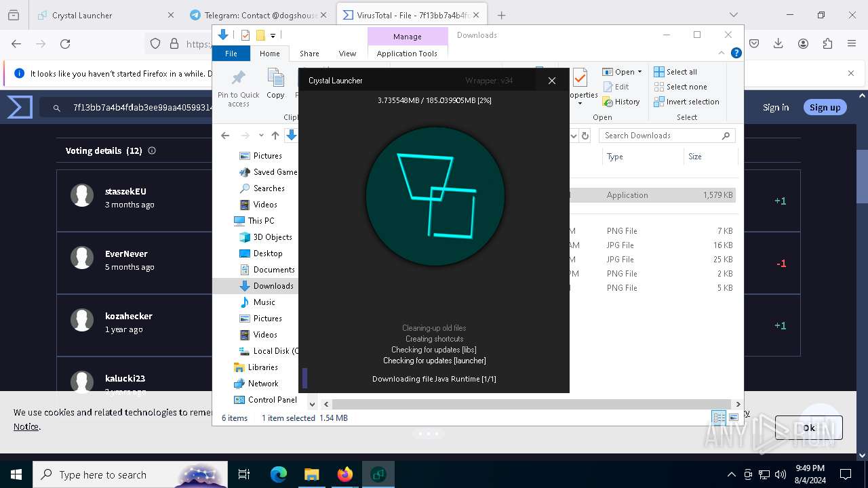The height and width of the screenshot is (488, 868).
Task: Open the Windows Start menu
Action: point(16,474)
